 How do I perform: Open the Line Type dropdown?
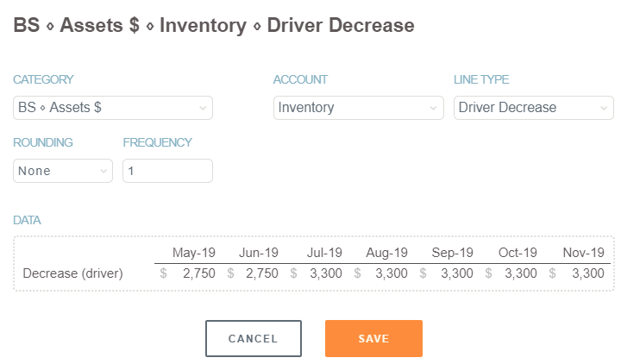click(x=533, y=108)
